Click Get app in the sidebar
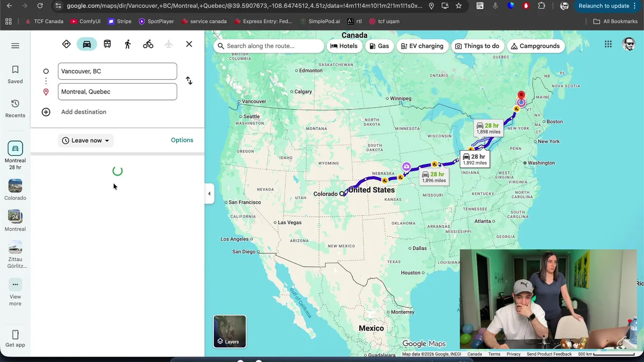Image resolution: width=644 pixels, height=362 pixels. point(15,339)
